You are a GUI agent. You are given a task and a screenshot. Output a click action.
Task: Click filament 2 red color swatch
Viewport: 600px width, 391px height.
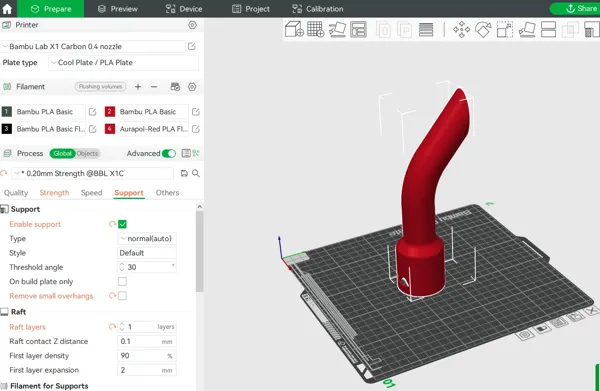(x=109, y=112)
